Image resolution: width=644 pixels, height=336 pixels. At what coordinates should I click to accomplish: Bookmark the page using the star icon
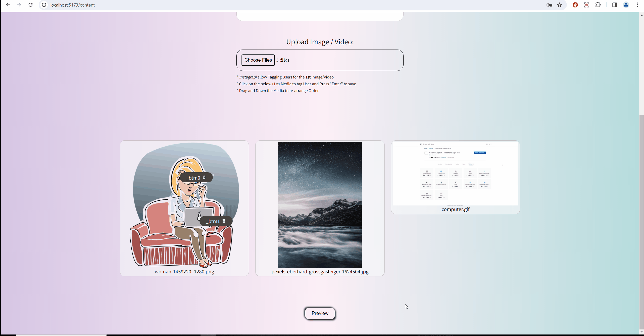point(560,5)
